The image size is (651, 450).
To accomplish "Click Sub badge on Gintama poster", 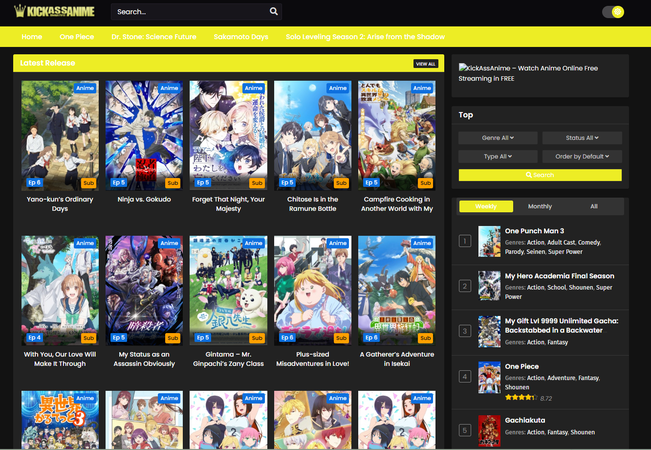I will [x=257, y=338].
